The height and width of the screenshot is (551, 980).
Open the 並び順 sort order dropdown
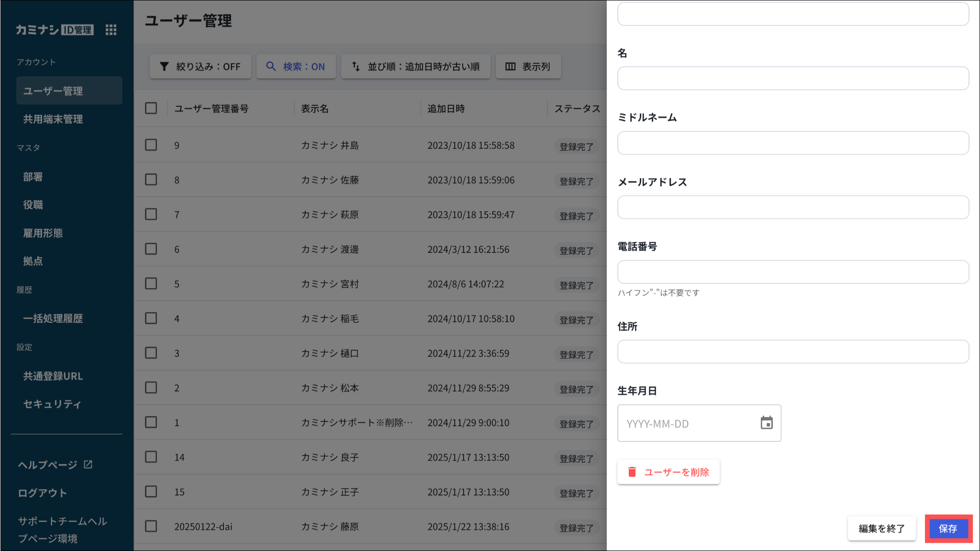point(423,67)
